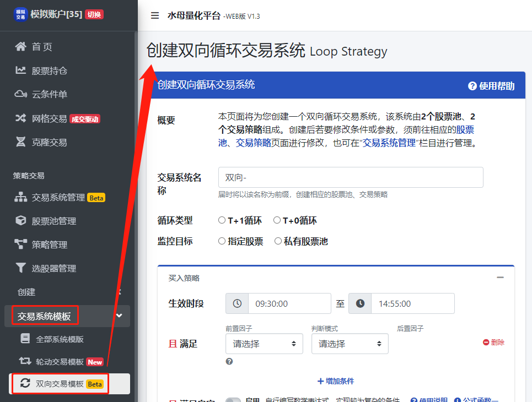Open the 判断模式 dropdown
Viewport: 532px width, 402px height.
pyautogui.click(x=350, y=344)
